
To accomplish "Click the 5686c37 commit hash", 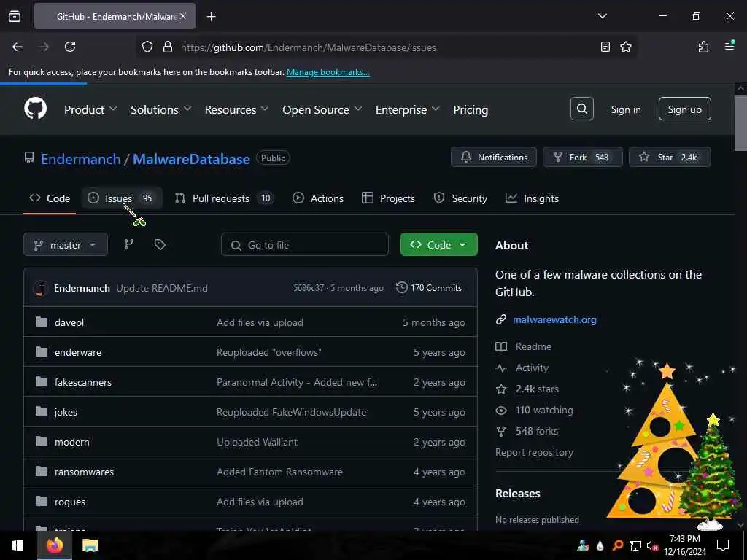I will [x=309, y=288].
